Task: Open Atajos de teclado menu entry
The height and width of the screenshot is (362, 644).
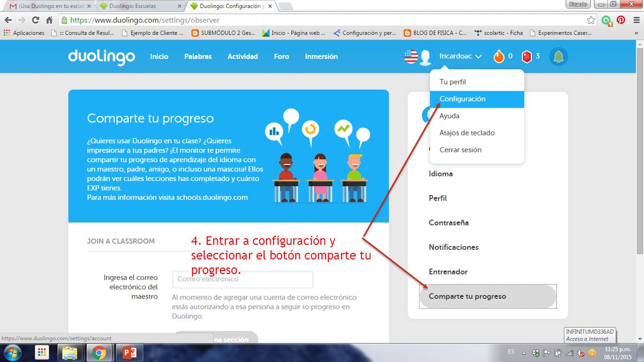Action: tap(477, 133)
